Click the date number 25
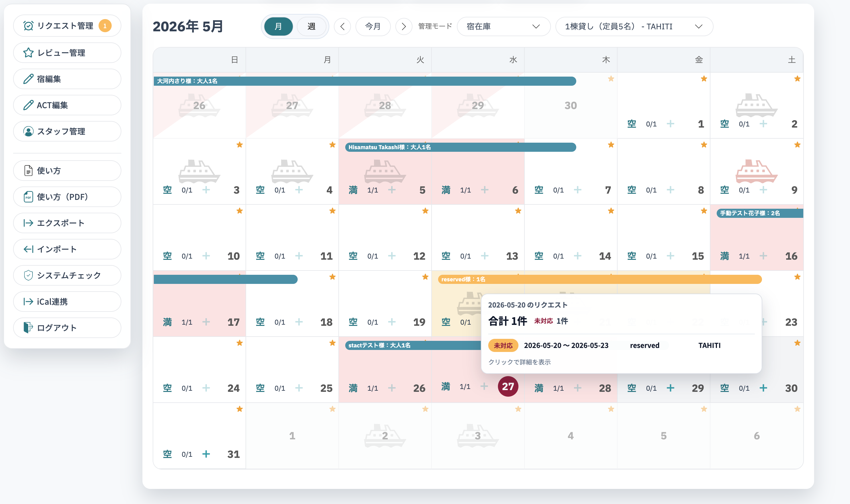 tap(326, 388)
